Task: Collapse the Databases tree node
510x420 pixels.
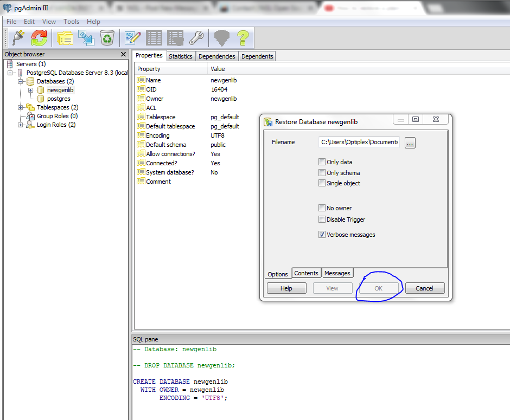Action: coord(21,81)
